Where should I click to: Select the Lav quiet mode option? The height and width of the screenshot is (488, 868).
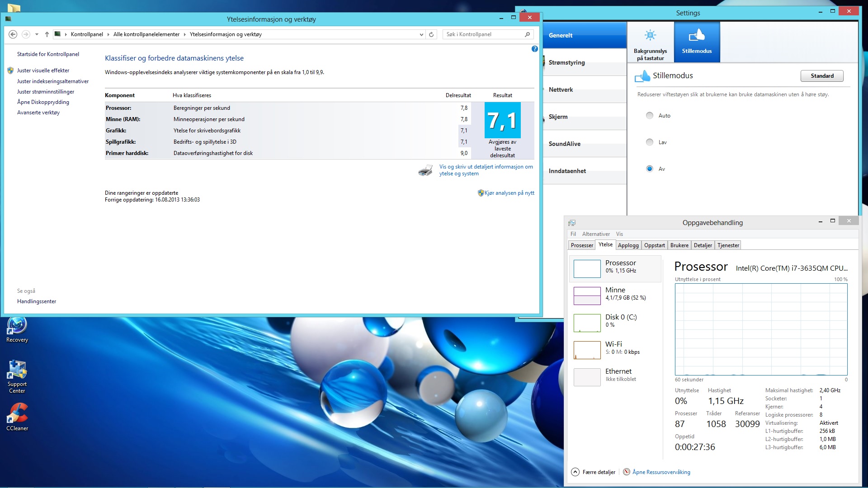tap(650, 142)
